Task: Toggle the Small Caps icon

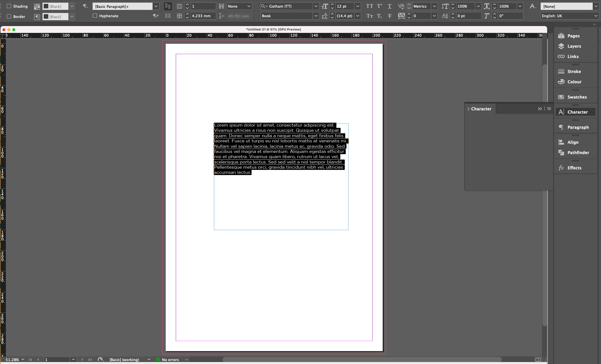Action: pos(369,16)
